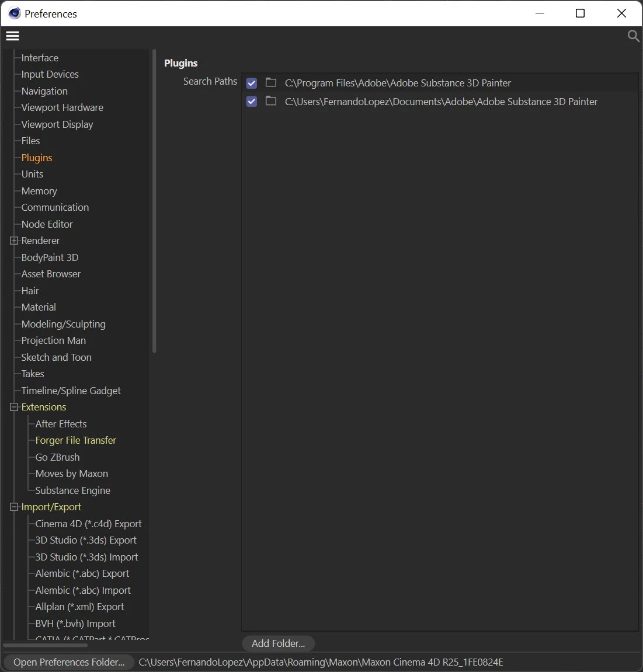Close the Preferences window
The image size is (643, 672).
pos(621,13)
